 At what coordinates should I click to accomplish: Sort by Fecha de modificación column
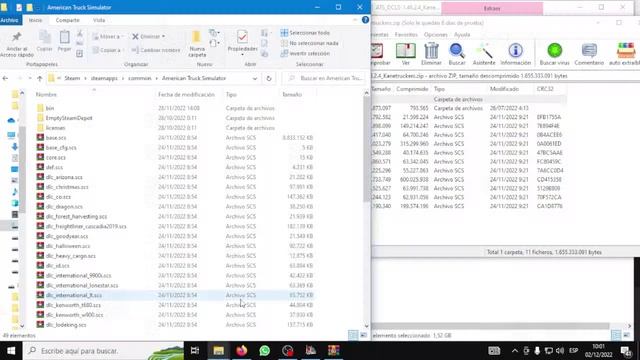[x=186, y=95]
